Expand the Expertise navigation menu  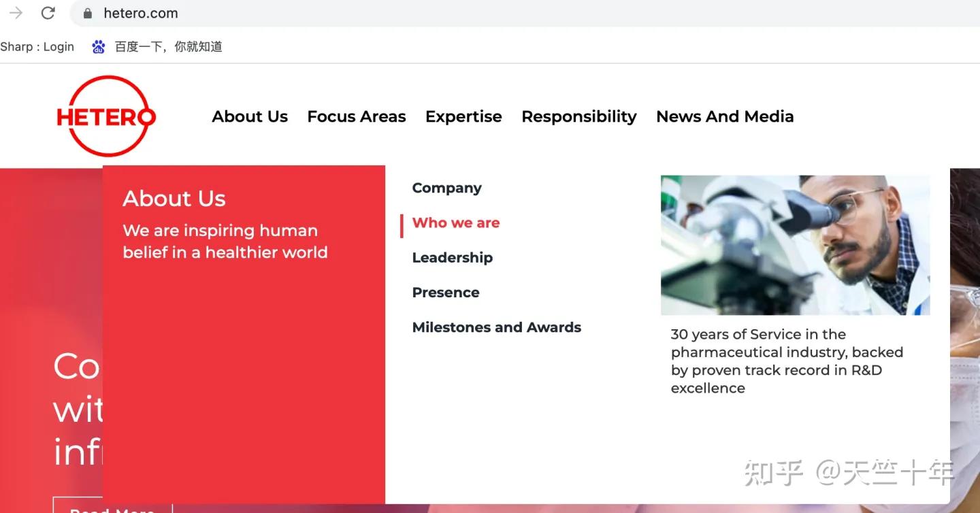click(x=463, y=116)
